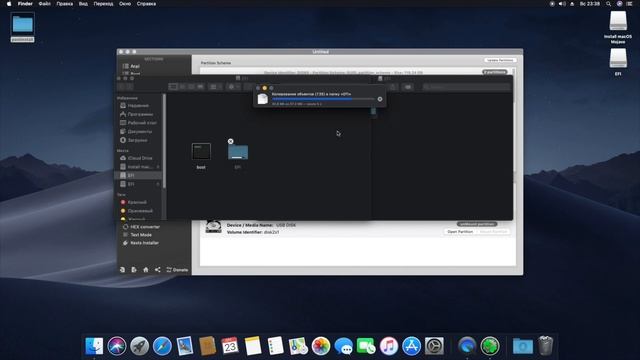The image size is (640, 360).
Task: Cancel the EFI folder copy badge
Action: pyautogui.click(x=231, y=141)
